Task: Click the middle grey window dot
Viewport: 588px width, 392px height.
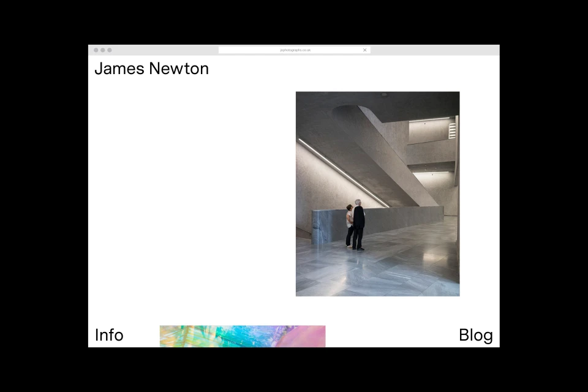Action: (103, 50)
